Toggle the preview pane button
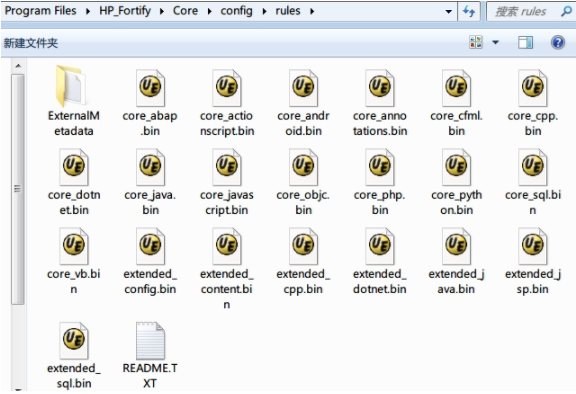 coord(525,43)
